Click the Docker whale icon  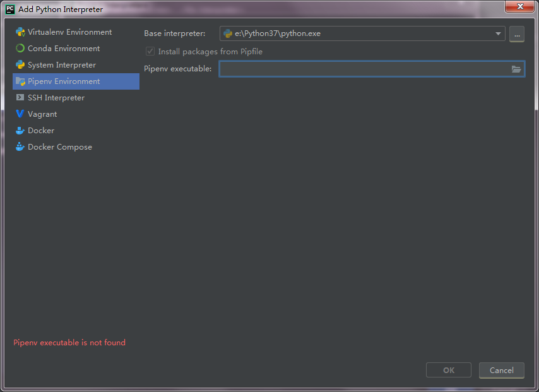[x=20, y=130]
